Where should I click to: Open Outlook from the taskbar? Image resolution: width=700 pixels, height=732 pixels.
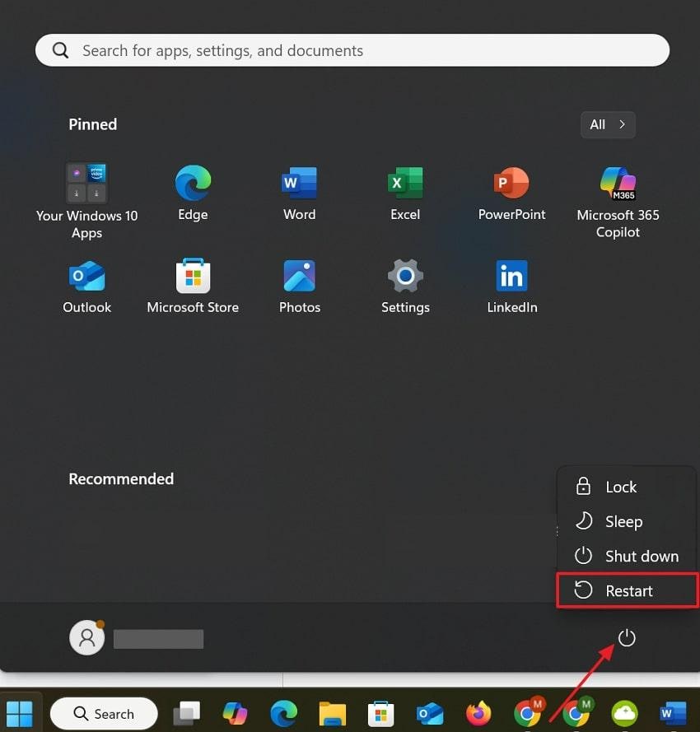430,714
